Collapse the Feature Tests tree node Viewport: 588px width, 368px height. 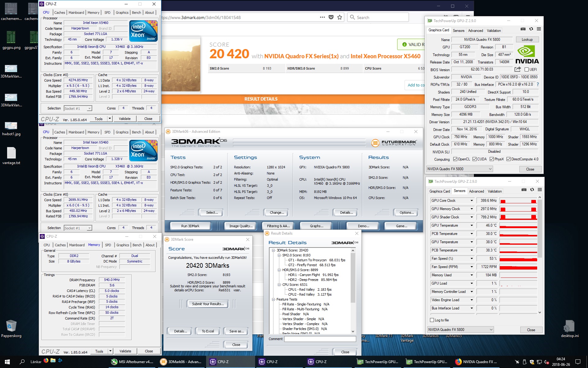tap(273, 299)
